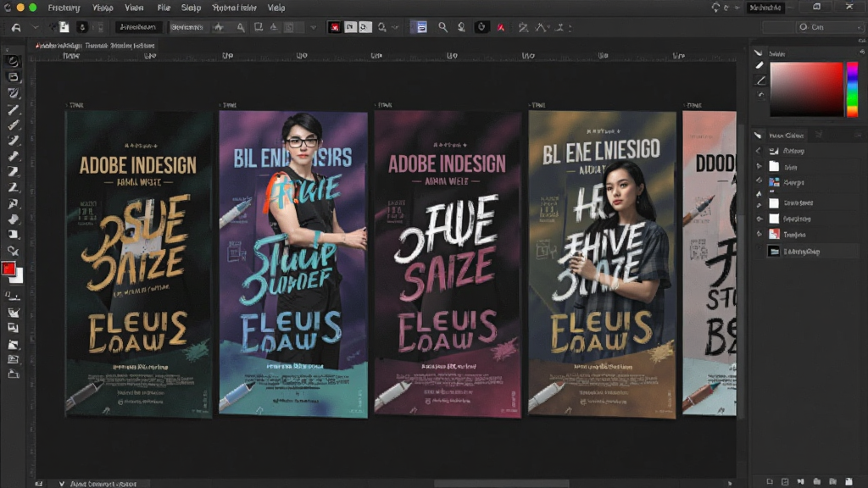This screenshot has width=868, height=488.
Task: Click the red foreground swatch in the toolbox
Action: tap(8, 269)
